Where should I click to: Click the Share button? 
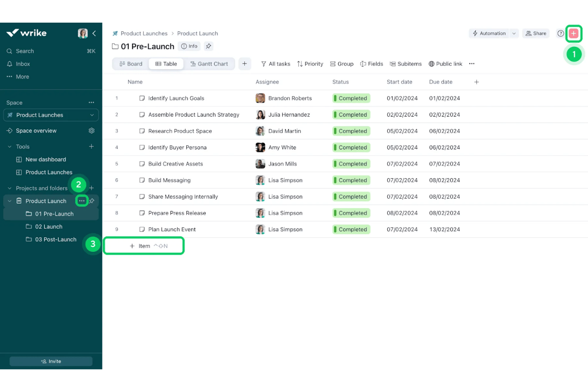536,33
